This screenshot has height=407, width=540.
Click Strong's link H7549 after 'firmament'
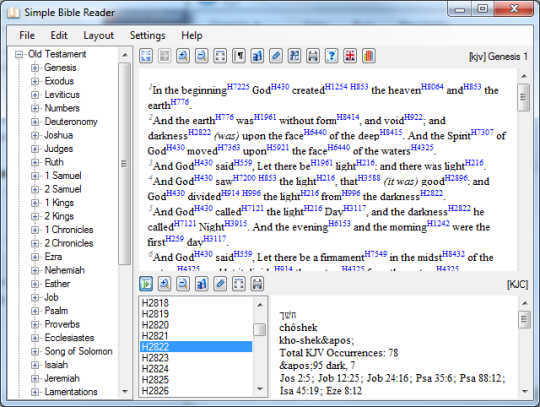pyautogui.click(x=376, y=254)
